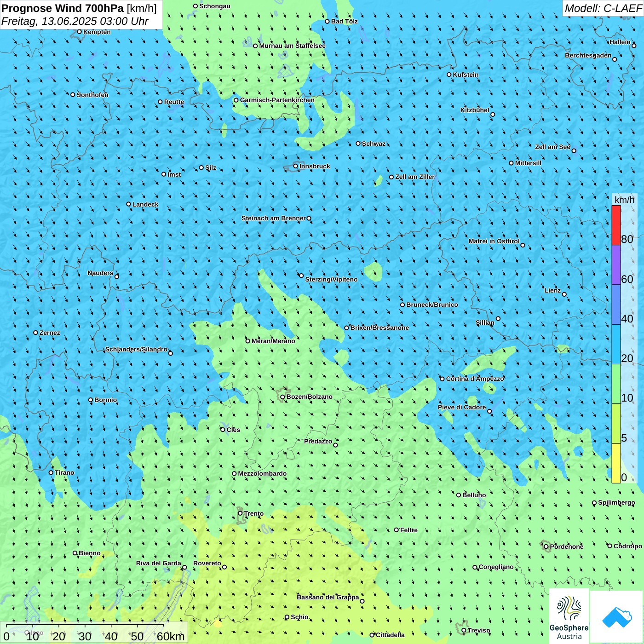Click the km/h legend unit label
Screen dimensions: 644x644
coord(624,200)
